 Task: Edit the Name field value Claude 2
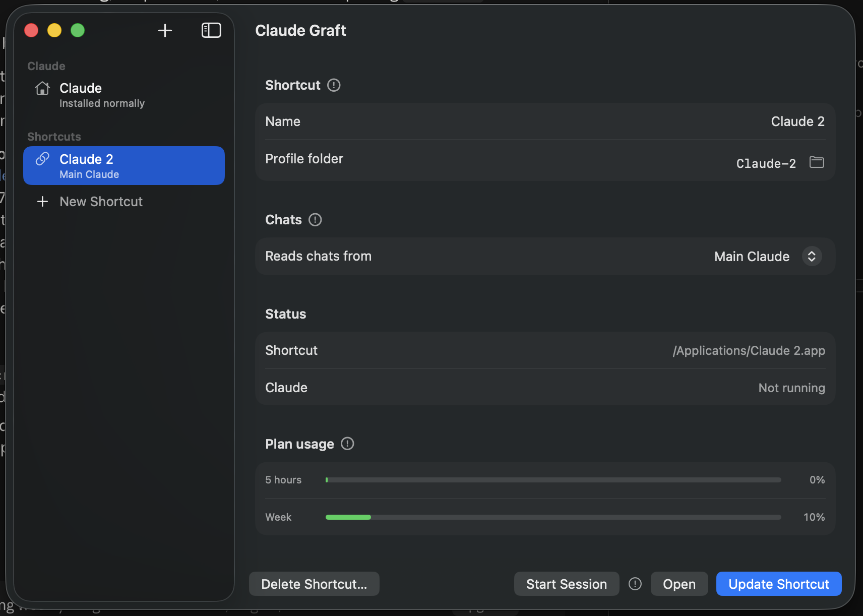click(x=797, y=121)
